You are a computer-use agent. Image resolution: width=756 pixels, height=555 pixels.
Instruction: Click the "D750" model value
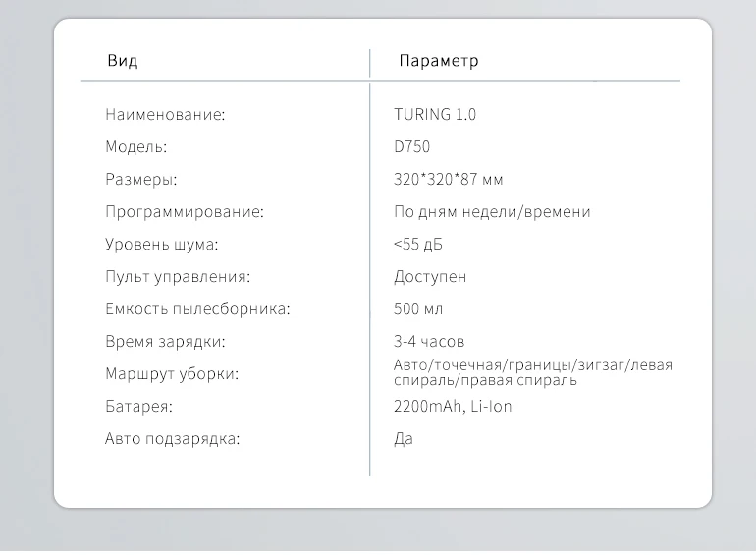pyautogui.click(x=411, y=146)
